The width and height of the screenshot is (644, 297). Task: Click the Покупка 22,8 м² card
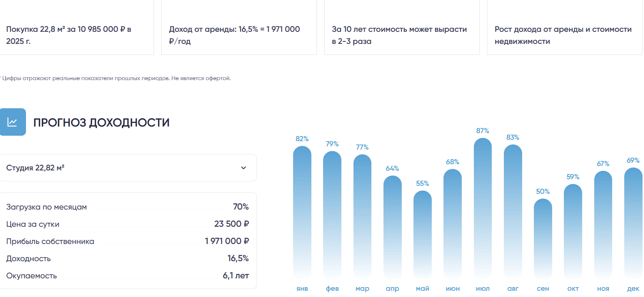[76, 35]
